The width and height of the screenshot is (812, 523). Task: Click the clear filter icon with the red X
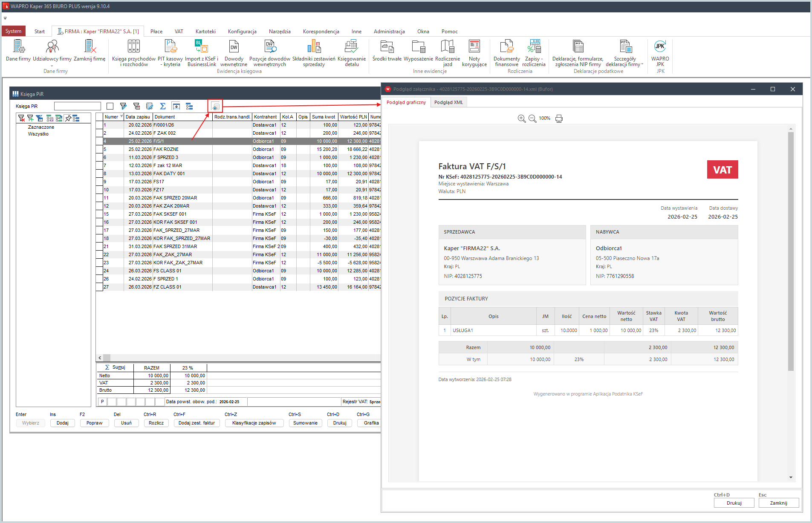pyautogui.click(x=21, y=118)
